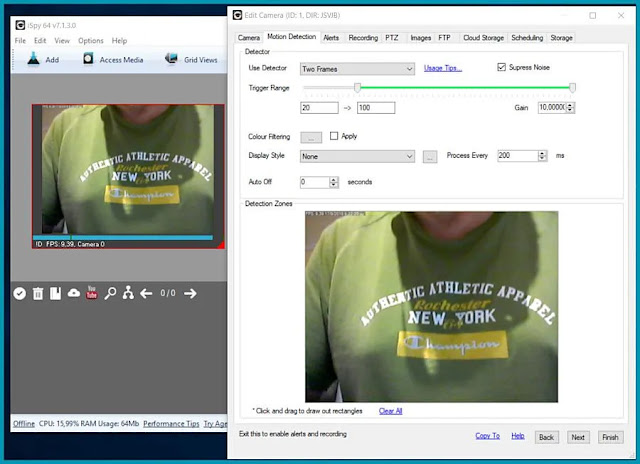
Task: Go to next media page arrow
Action: point(190,293)
